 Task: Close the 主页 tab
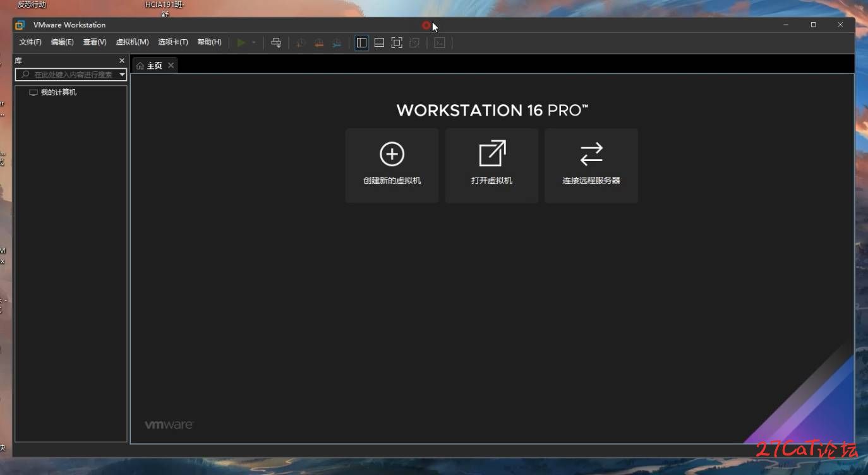click(171, 66)
